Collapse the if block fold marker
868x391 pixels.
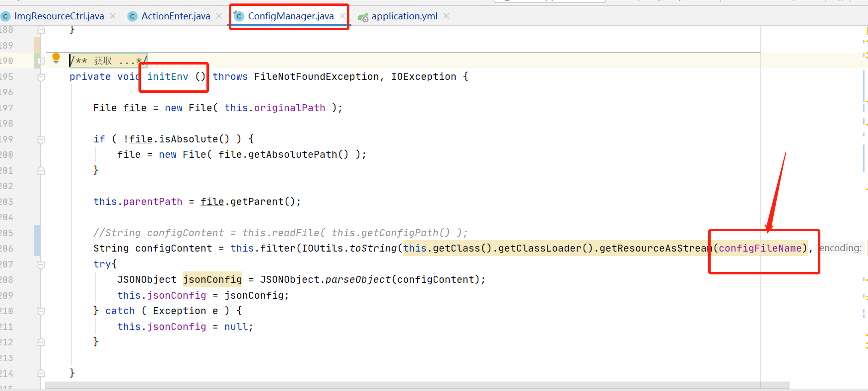tap(41, 139)
